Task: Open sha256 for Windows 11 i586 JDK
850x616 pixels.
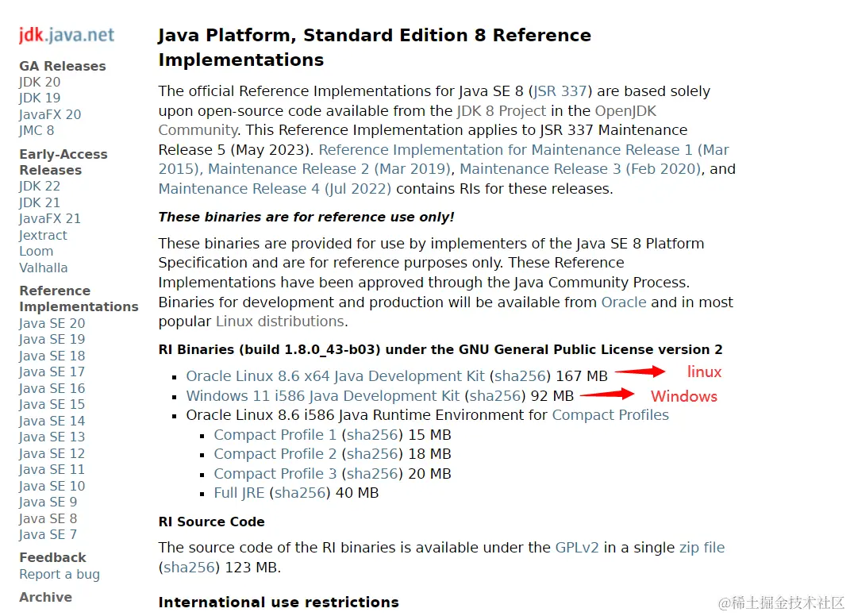Action: coord(495,396)
